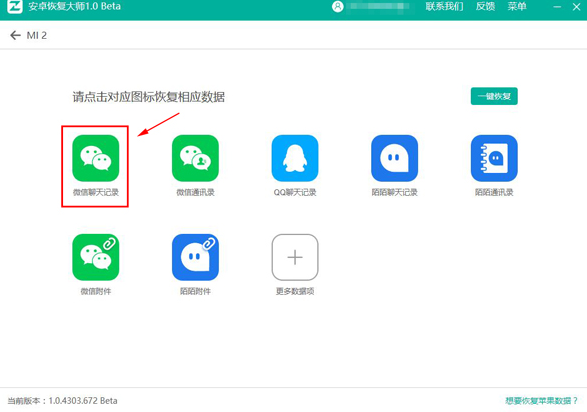Viewport: 587px width, 412px height.
Task: Click the user account avatar icon
Action: 337,6
